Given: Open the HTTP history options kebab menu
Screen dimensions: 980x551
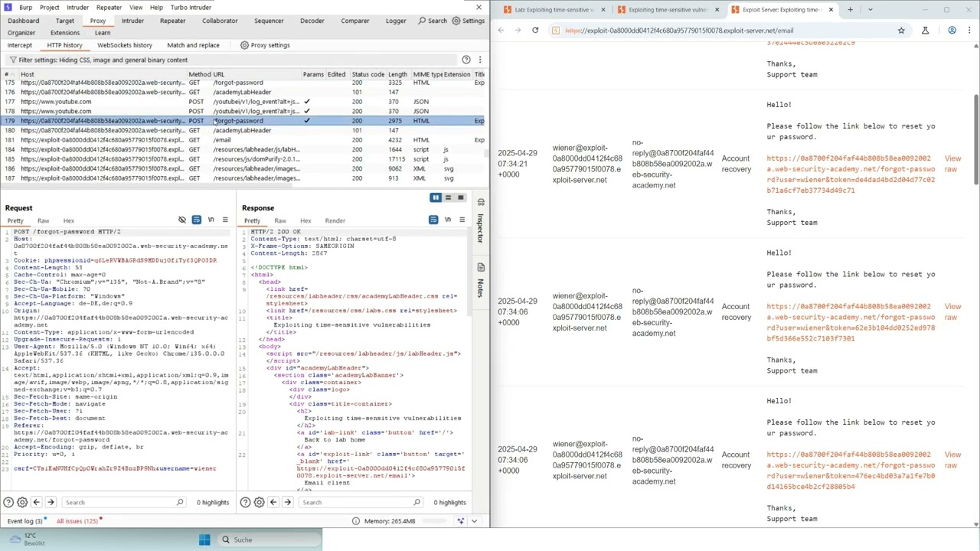Looking at the screenshot, I should point(480,60).
